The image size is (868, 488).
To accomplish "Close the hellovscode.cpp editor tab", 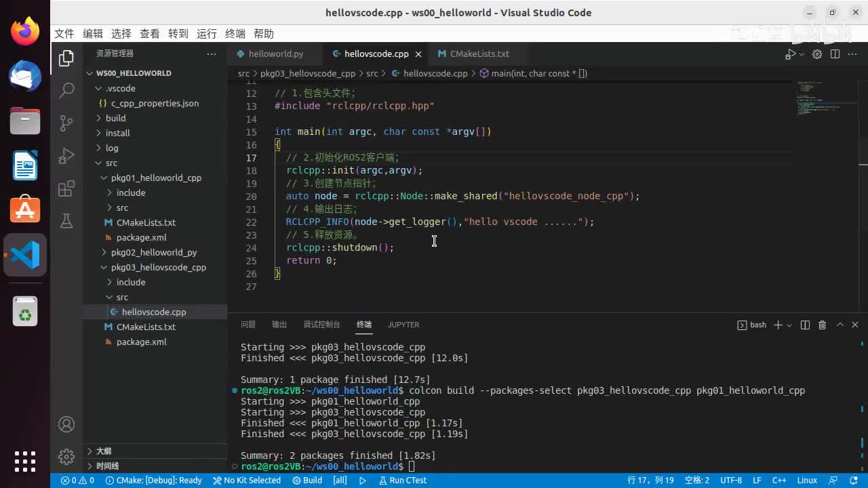I will tap(418, 54).
